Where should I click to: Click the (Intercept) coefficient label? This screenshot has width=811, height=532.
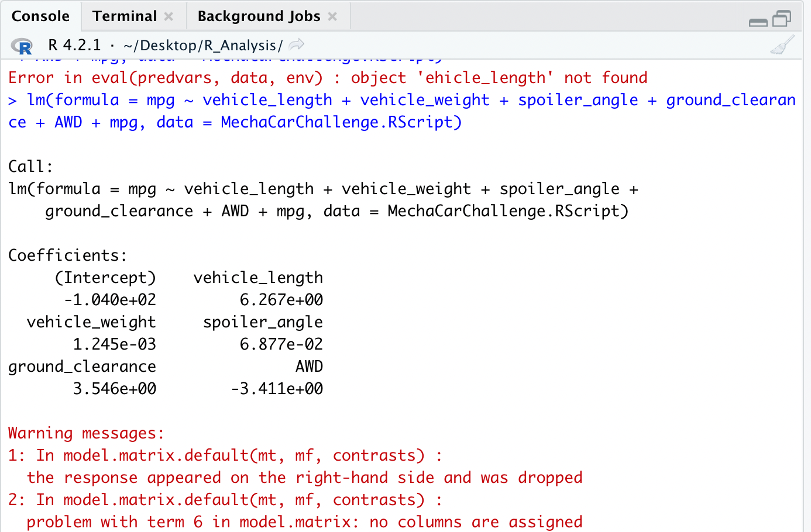pyautogui.click(x=105, y=278)
